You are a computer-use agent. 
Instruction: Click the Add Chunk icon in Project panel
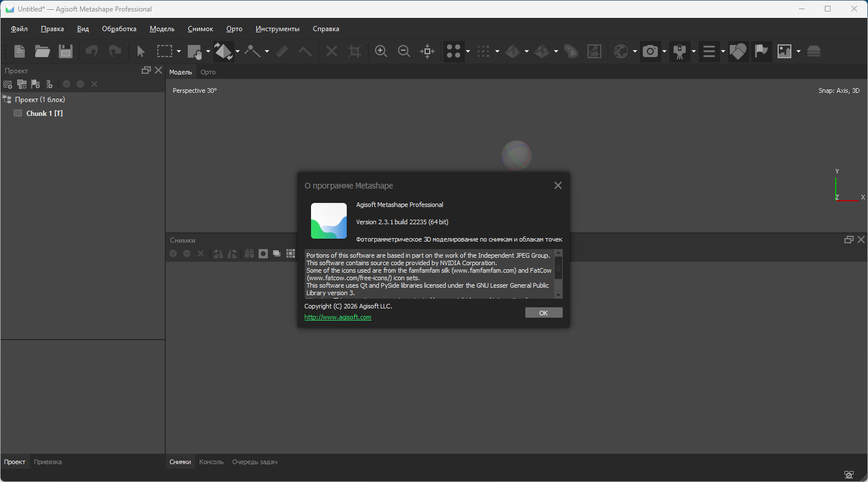click(x=8, y=84)
